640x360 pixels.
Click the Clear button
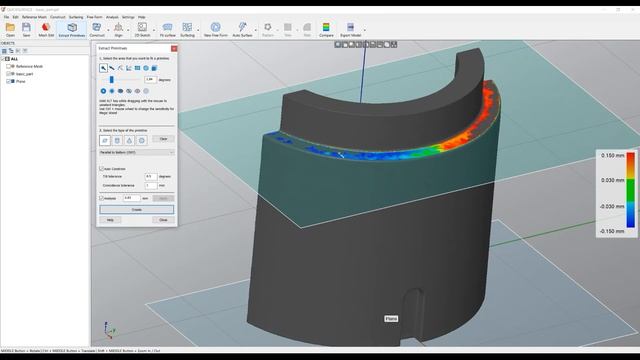163,139
